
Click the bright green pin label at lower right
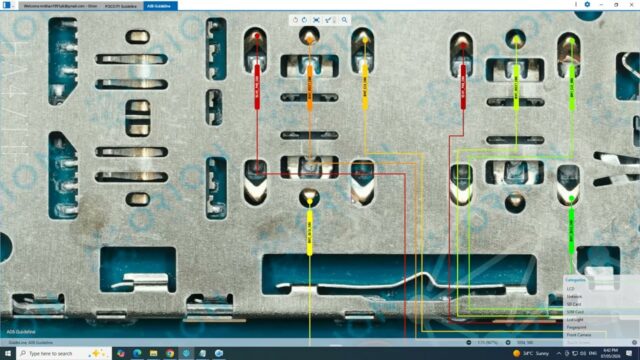point(571,231)
